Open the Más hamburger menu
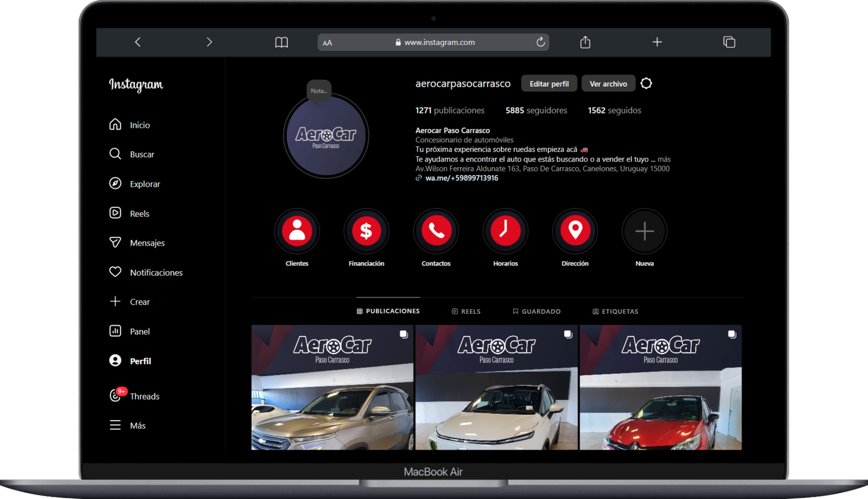868x499 pixels. click(x=115, y=425)
